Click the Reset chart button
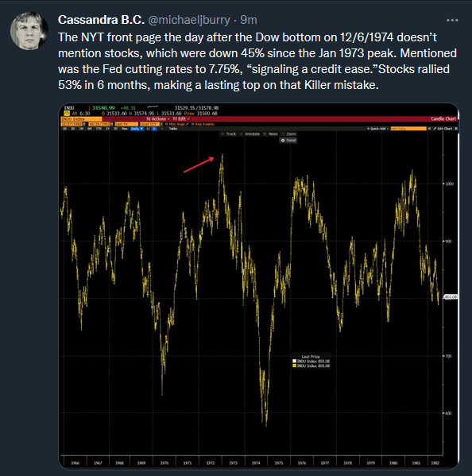The height and width of the screenshot is (476, 472). coord(288,140)
